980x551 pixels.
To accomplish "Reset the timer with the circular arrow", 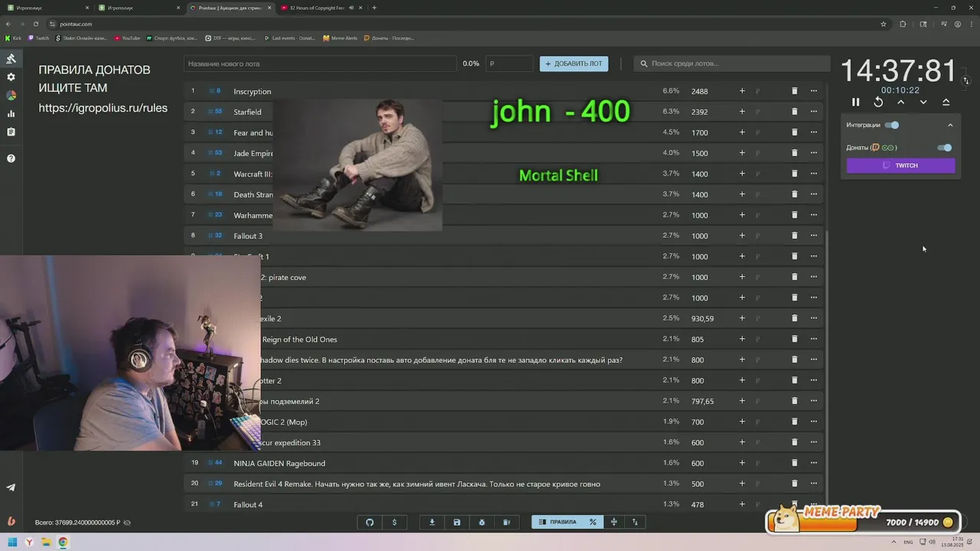I will point(878,102).
